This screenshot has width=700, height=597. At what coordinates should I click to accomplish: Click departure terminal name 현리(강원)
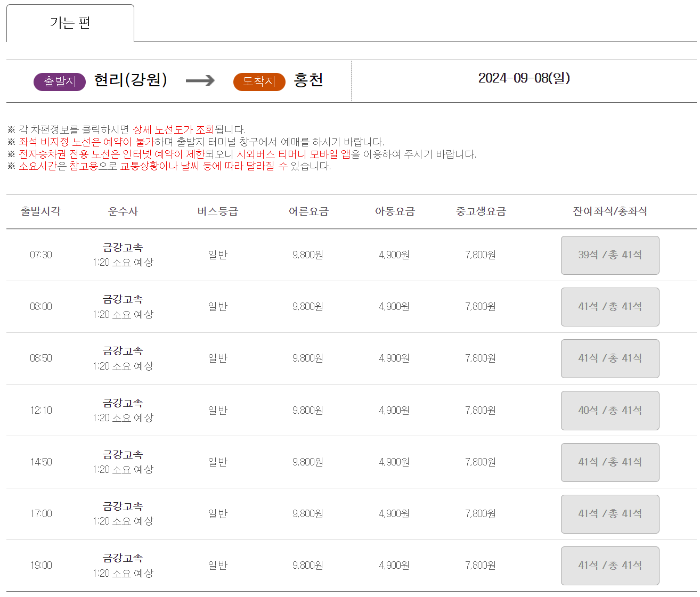point(131,80)
